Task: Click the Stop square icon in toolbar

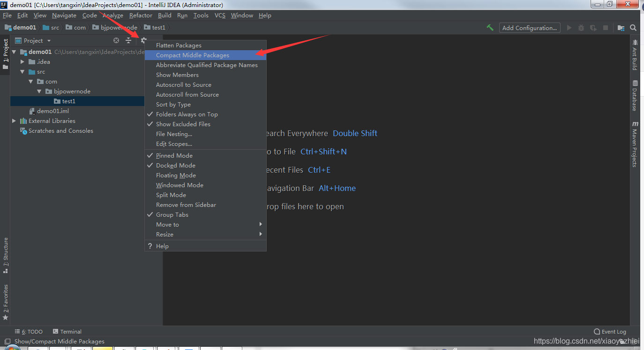Action: click(606, 28)
